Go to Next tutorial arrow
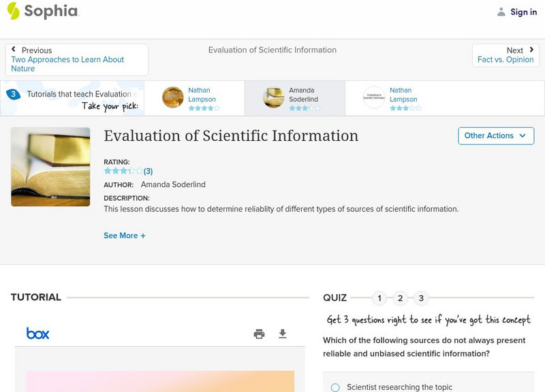 (531, 50)
